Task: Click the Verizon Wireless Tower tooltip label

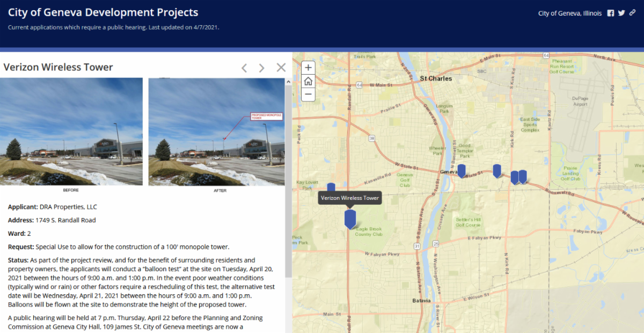Action: tap(350, 198)
